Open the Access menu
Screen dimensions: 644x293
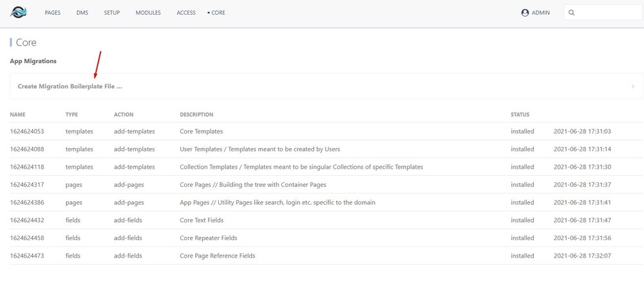(186, 12)
